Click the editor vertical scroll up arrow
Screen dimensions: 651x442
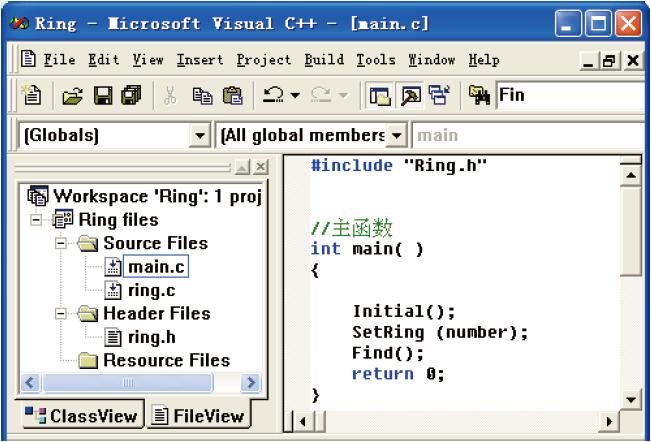click(631, 175)
